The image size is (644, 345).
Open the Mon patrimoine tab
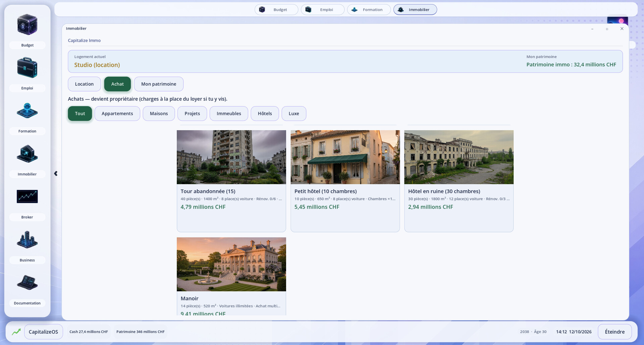tap(159, 84)
